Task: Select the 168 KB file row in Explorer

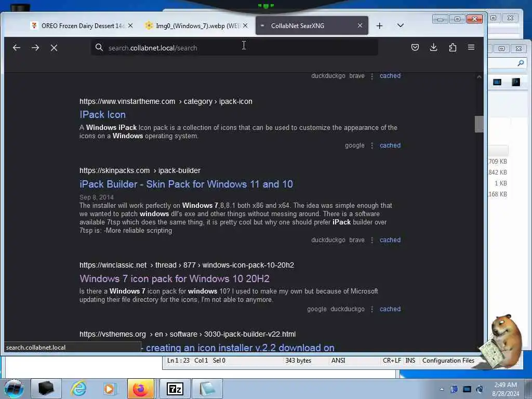Action: click(x=498, y=194)
